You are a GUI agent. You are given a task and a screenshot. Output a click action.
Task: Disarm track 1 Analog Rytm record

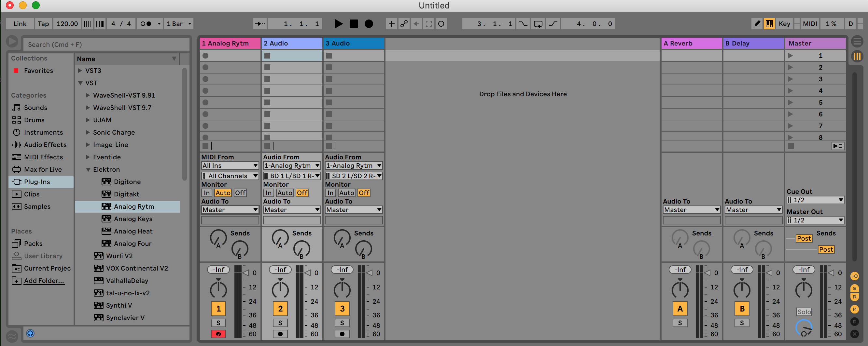218,334
